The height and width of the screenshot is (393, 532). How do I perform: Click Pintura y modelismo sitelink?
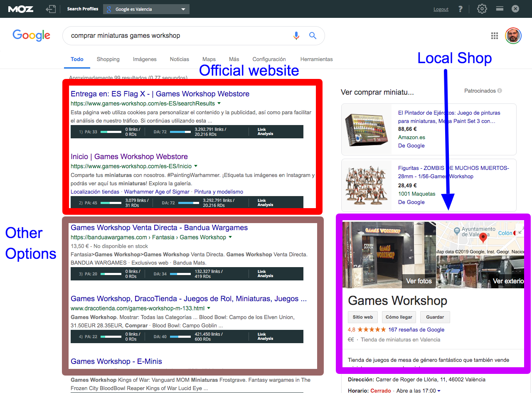[219, 192]
